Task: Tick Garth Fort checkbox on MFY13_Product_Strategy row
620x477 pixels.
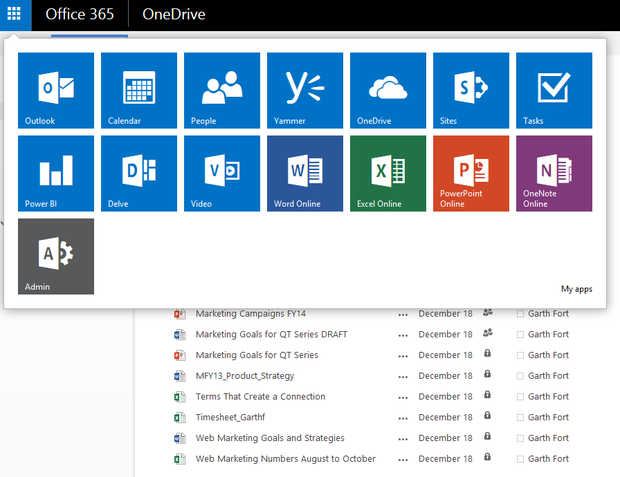Action: [520, 376]
